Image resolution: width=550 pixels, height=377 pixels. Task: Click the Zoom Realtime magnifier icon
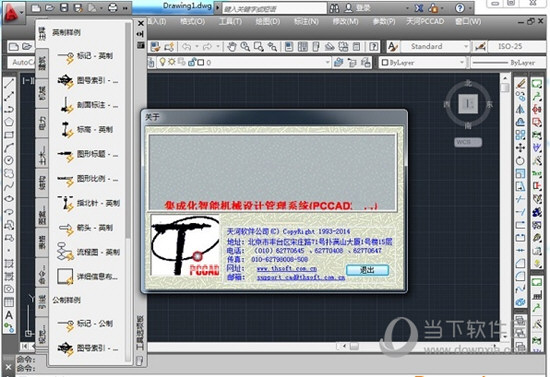(245, 46)
